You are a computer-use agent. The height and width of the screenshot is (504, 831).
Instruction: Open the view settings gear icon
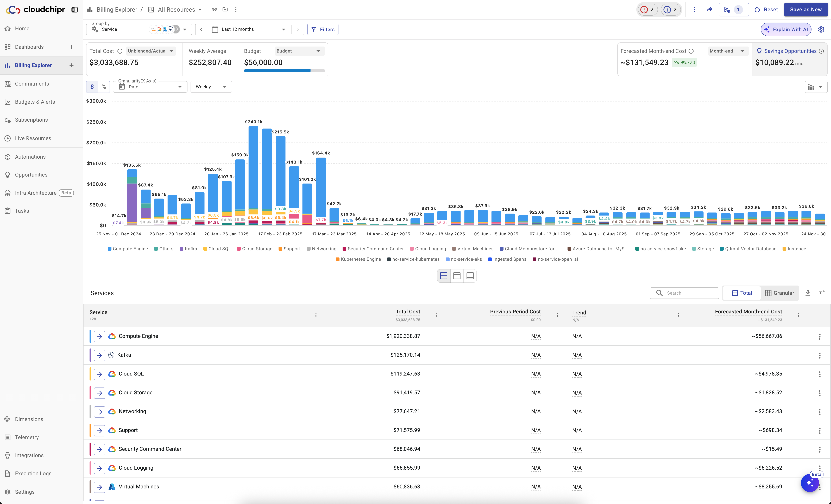pos(821,29)
